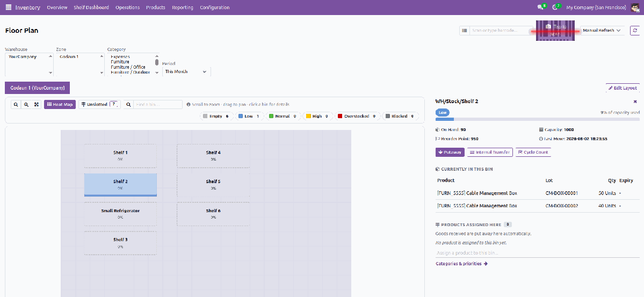644x297 pixels.
Task: Open the Operations menu
Action: (x=127, y=8)
